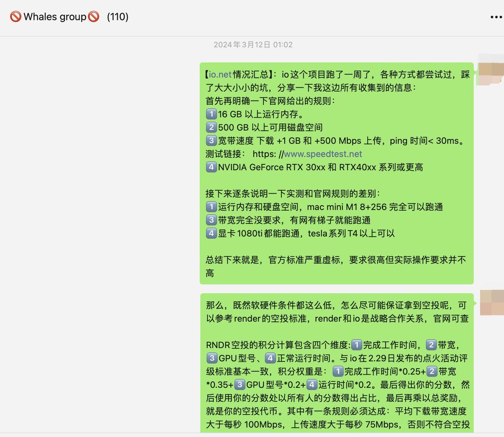Click keycap 3 before '宽带速度 下载'
Viewport: 504px width, 437px height.
tap(211, 141)
